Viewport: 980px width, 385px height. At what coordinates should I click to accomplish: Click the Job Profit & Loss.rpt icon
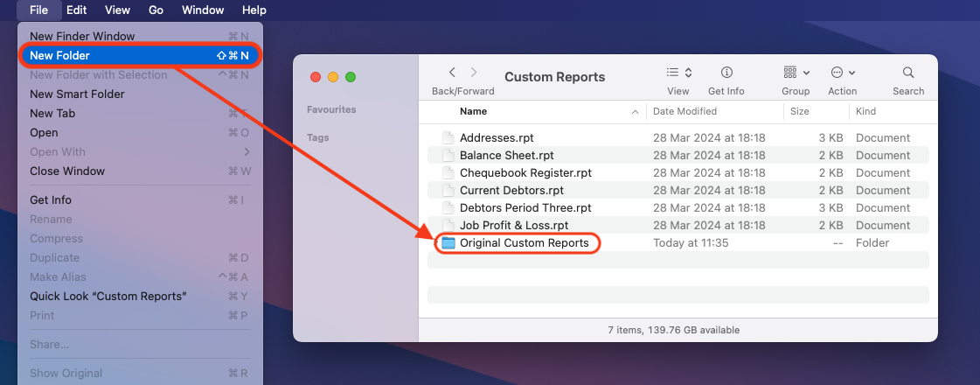(x=448, y=226)
